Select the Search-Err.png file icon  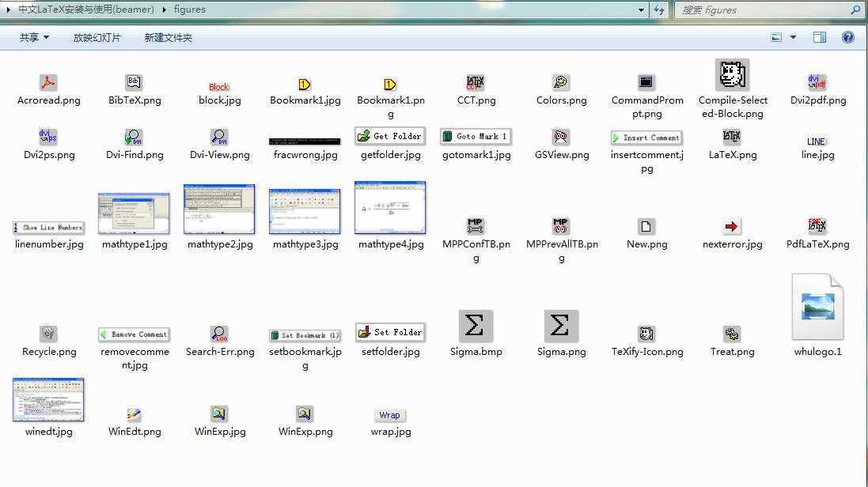[219, 334]
